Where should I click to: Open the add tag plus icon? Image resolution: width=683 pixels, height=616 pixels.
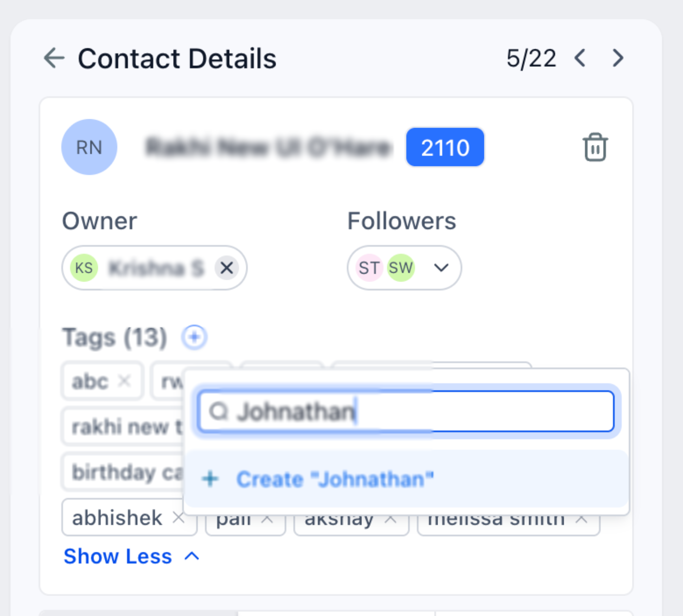[x=194, y=337]
